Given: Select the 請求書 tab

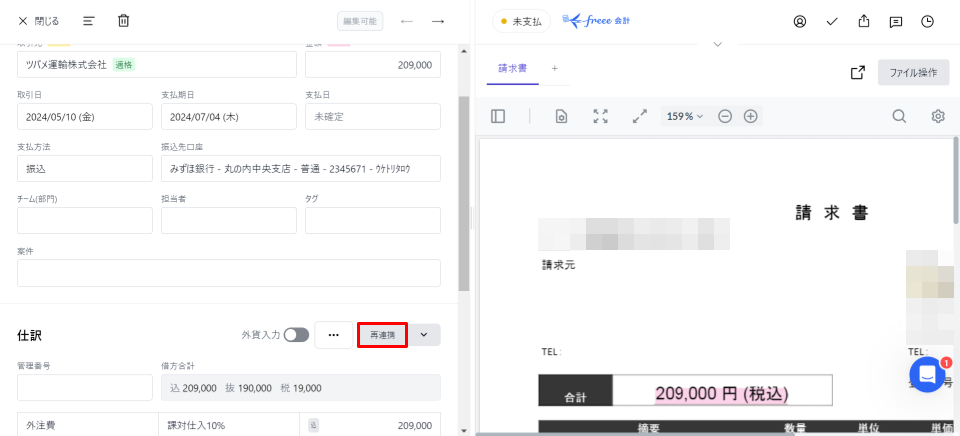Looking at the screenshot, I should click(512, 69).
